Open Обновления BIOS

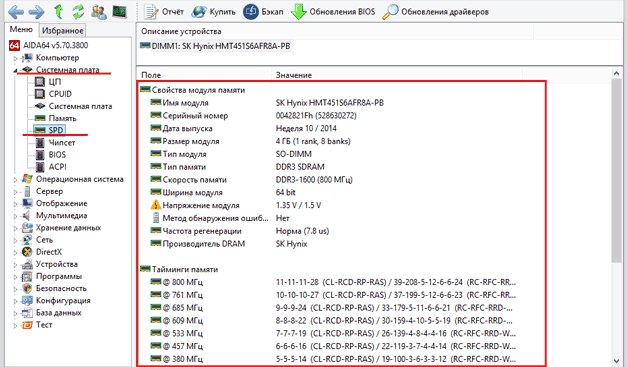333,12
